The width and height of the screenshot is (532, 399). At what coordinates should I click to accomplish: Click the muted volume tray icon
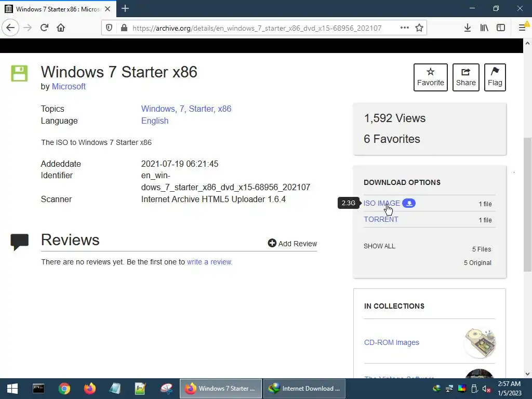(486, 389)
